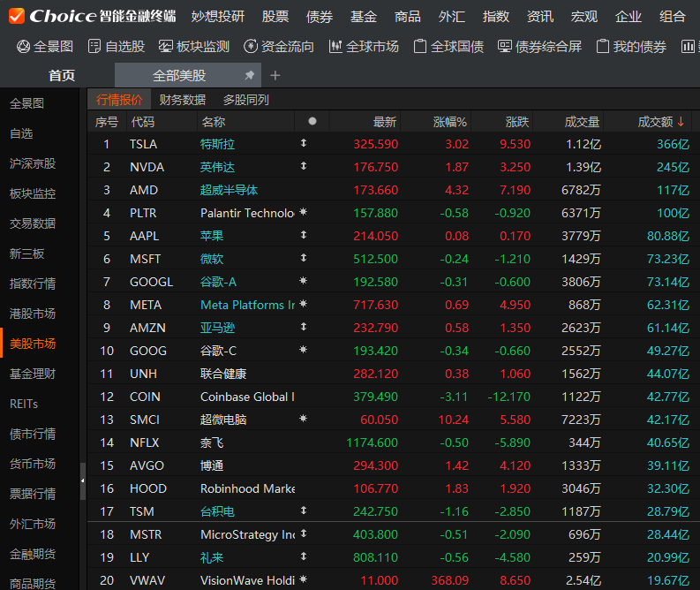Select AVGO turnover 39.11亿
Viewport: 700px width, 590px height.
[668, 465]
